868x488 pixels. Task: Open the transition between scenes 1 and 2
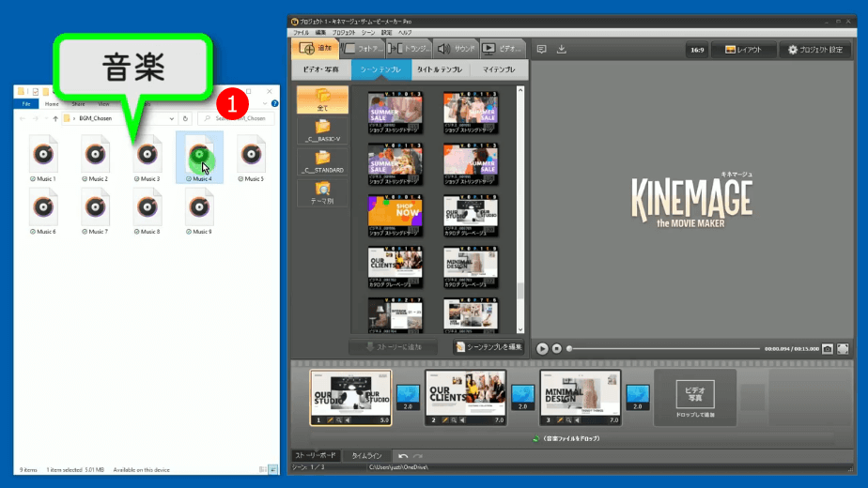point(407,395)
